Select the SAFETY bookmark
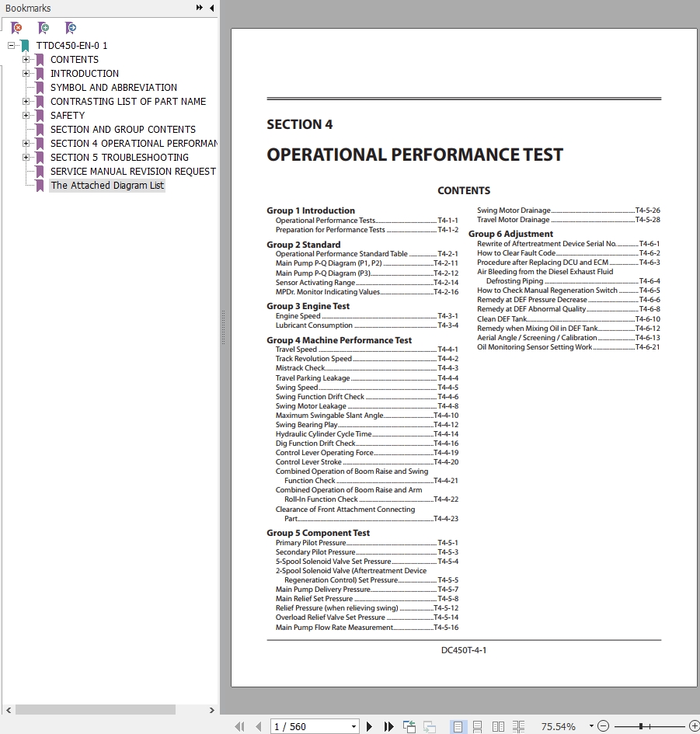The width and height of the screenshot is (700, 734). (68, 115)
